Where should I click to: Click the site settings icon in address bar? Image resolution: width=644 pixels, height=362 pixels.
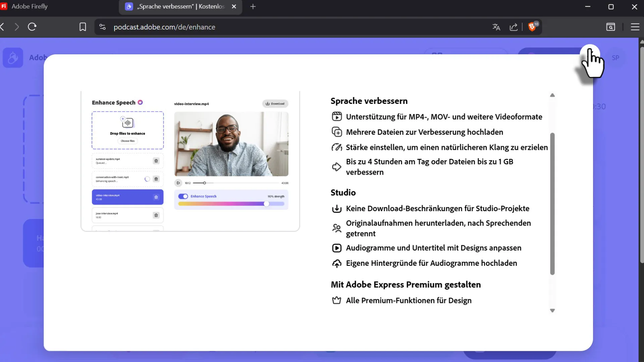103,27
